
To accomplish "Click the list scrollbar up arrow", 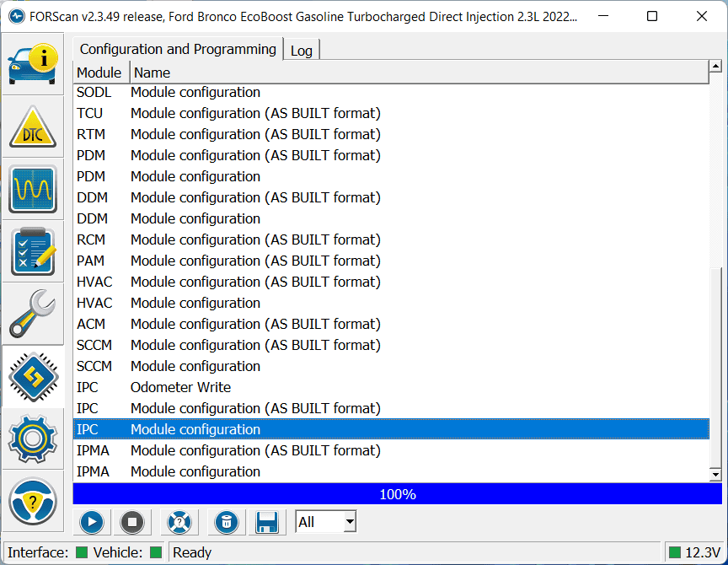I will tap(715, 67).
